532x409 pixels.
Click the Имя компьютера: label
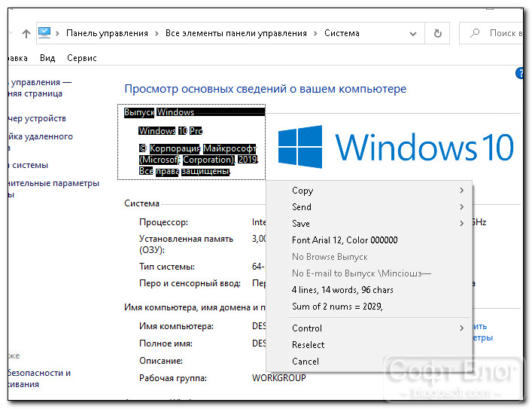point(176,326)
